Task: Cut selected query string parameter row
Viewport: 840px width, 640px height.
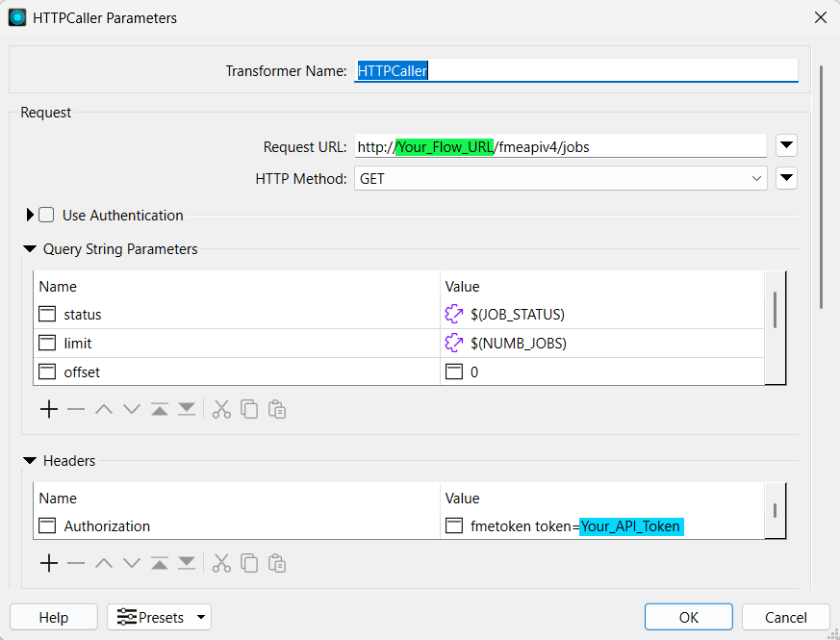Action: click(x=221, y=410)
